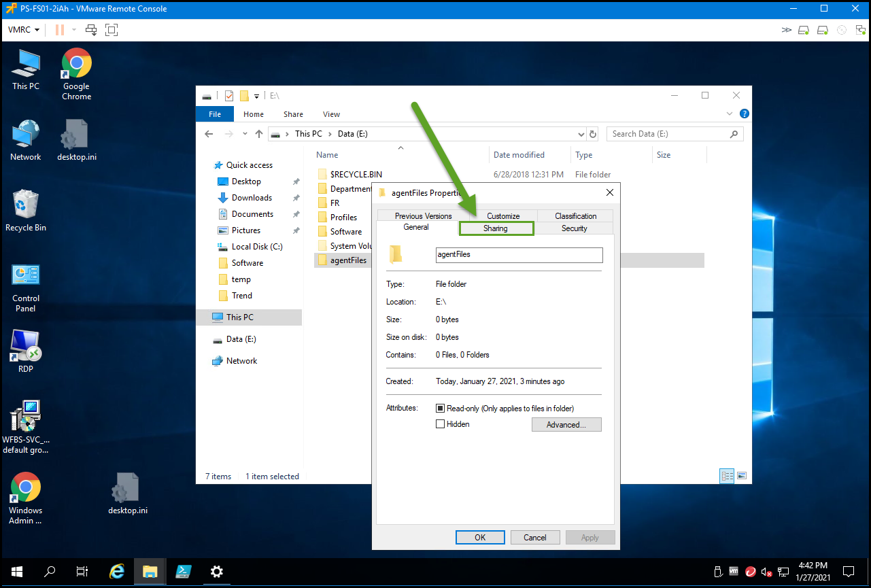
Task: Click the VMRC pause button
Action: coord(59,30)
